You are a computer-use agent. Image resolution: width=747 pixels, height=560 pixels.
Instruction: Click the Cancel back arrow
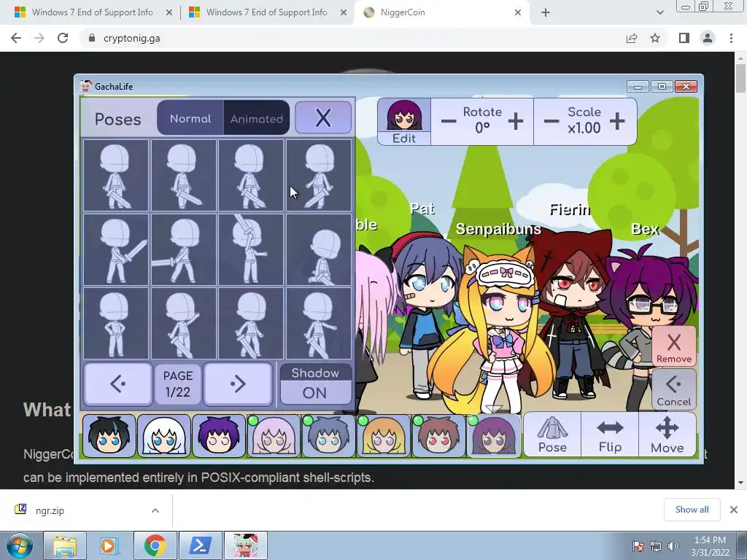(x=673, y=389)
